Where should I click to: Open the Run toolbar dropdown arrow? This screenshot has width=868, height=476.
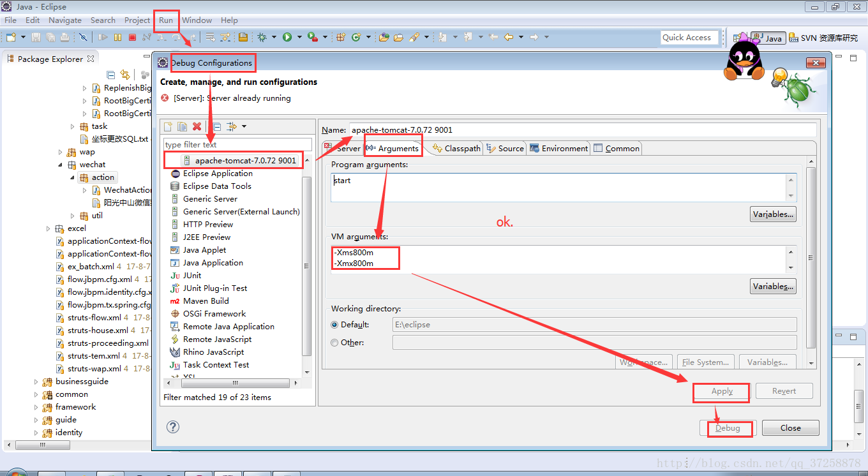coord(299,38)
